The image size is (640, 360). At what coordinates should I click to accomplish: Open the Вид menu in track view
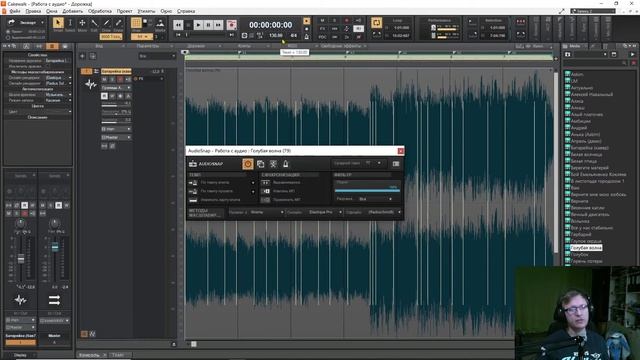coord(99,46)
